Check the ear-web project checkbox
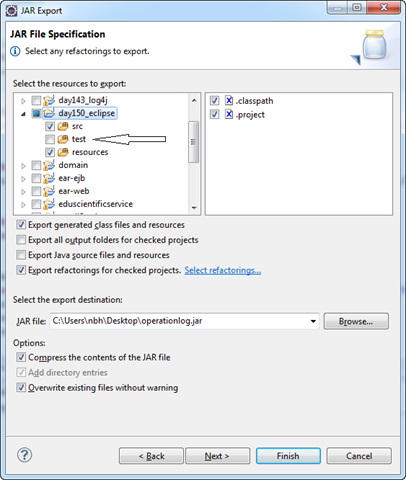406x480 pixels. 36,191
